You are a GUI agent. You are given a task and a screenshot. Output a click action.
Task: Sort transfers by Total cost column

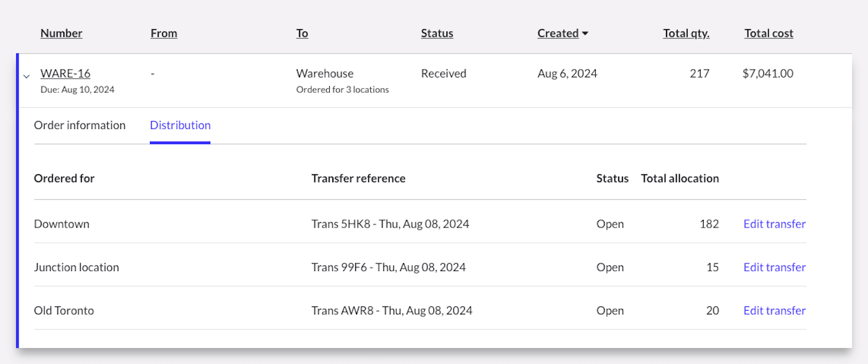pos(768,33)
